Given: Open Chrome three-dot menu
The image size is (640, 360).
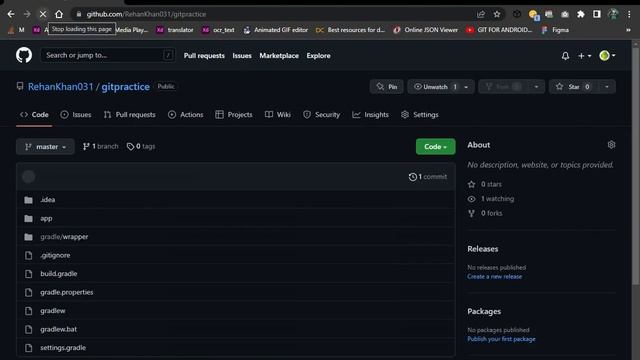Looking at the screenshot, I should (629, 14).
